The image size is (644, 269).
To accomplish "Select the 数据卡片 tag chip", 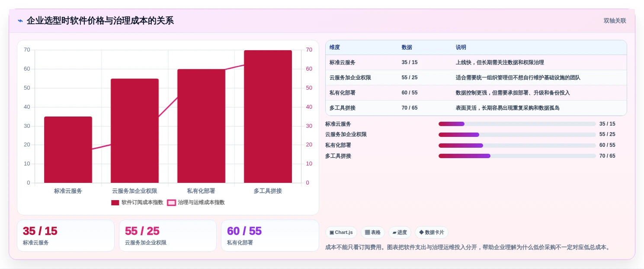I will point(432,233).
